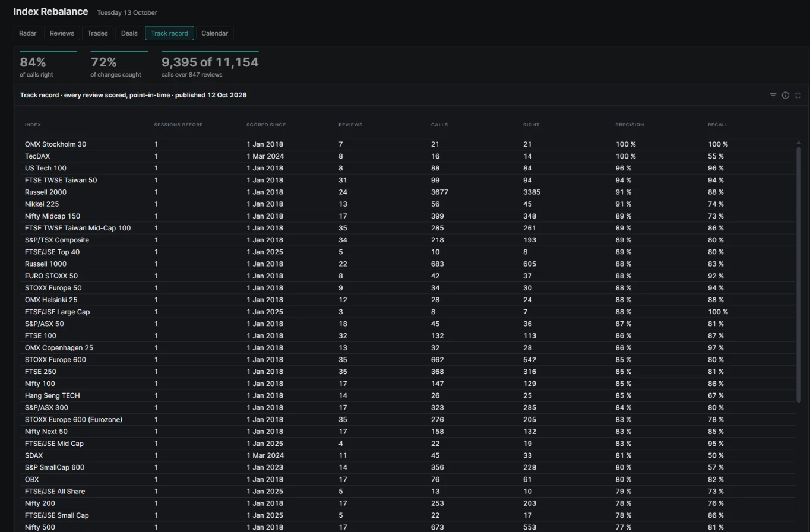Select S&P/TSX Composite index name

(x=57, y=240)
